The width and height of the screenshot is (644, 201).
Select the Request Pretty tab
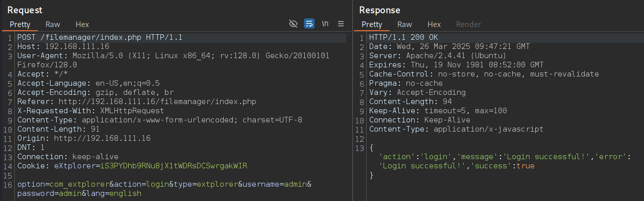tap(19, 24)
